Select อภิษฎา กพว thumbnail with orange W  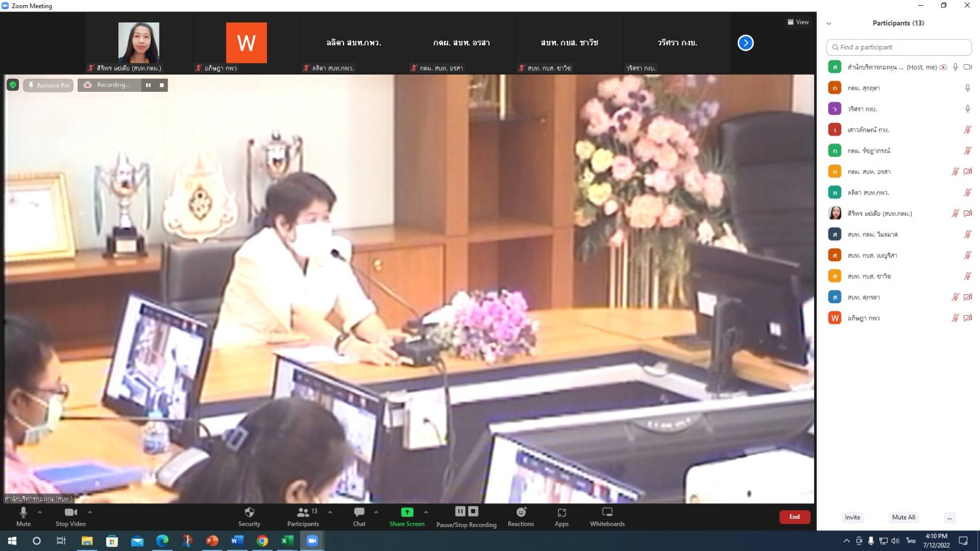246,44
